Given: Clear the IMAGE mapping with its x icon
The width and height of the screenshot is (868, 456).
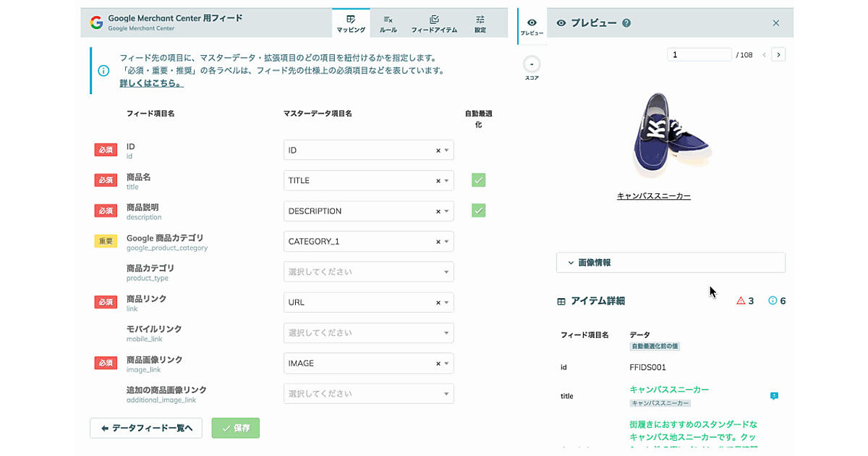Looking at the screenshot, I should coord(438,363).
